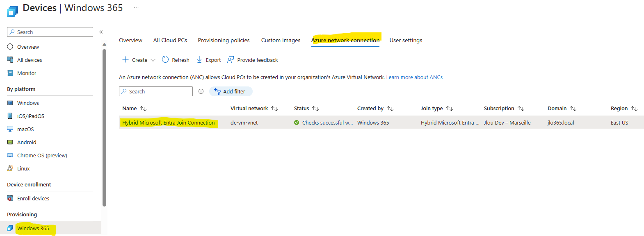Switch to the All Cloud PCs tab
This screenshot has height=236, width=644.
(x=170, y=40)
